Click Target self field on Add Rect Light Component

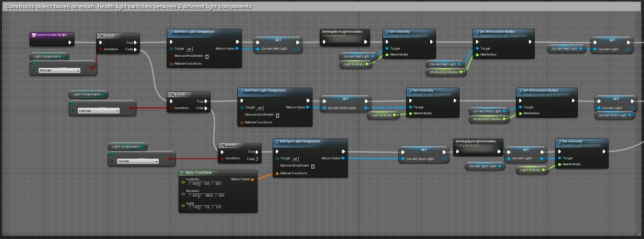click(x=189, y=49)
